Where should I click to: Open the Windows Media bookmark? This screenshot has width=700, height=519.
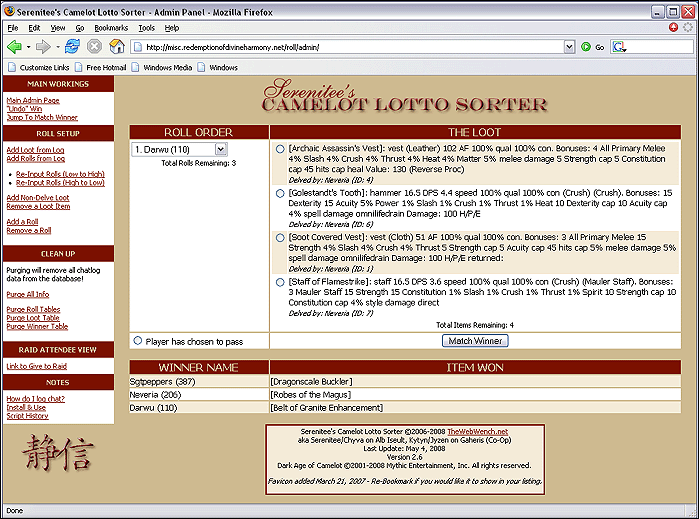pos(164,67)
